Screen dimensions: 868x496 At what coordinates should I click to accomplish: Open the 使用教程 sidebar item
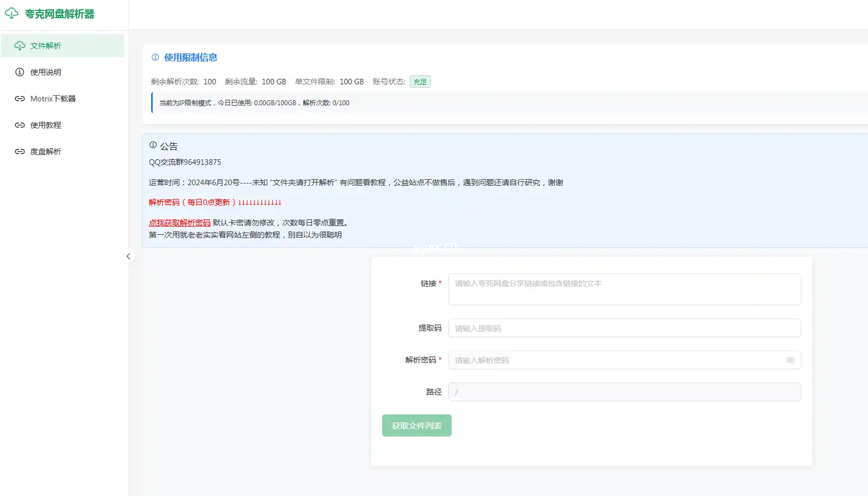[x=46, y=125]
